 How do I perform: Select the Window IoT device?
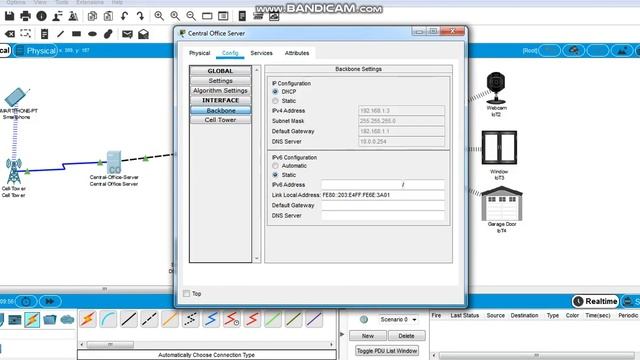tap(499, 148)
